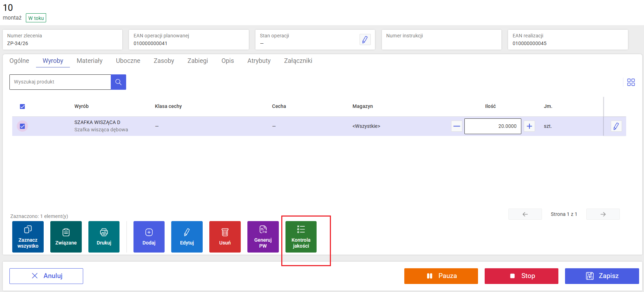The height and width of the screenshot is (292, 644).
Task: Click the quantity field showing 20.0000
Action: click(493, 126)
